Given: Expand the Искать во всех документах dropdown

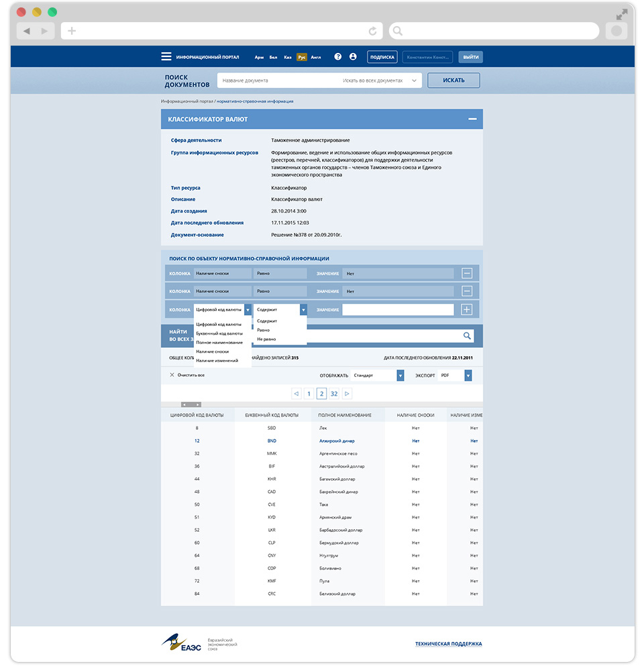Looking at the screenshot, I should point(414,80).
